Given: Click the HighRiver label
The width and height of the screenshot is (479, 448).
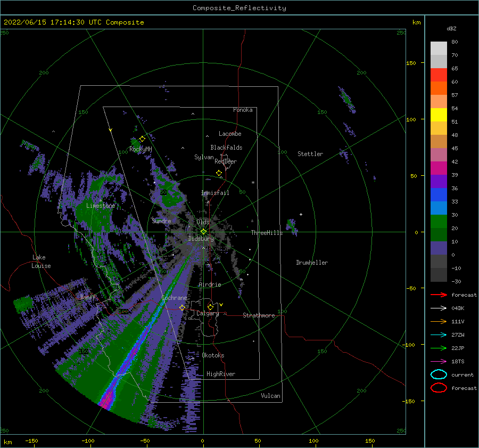Looking at the screenshot, I should pos(221,374).
